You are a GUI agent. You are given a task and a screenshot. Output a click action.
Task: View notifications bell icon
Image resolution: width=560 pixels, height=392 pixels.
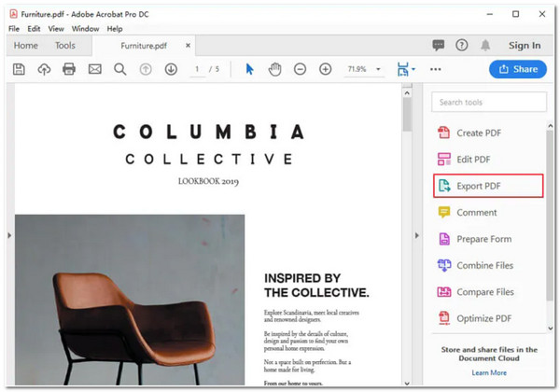click(x=485, y=45)
